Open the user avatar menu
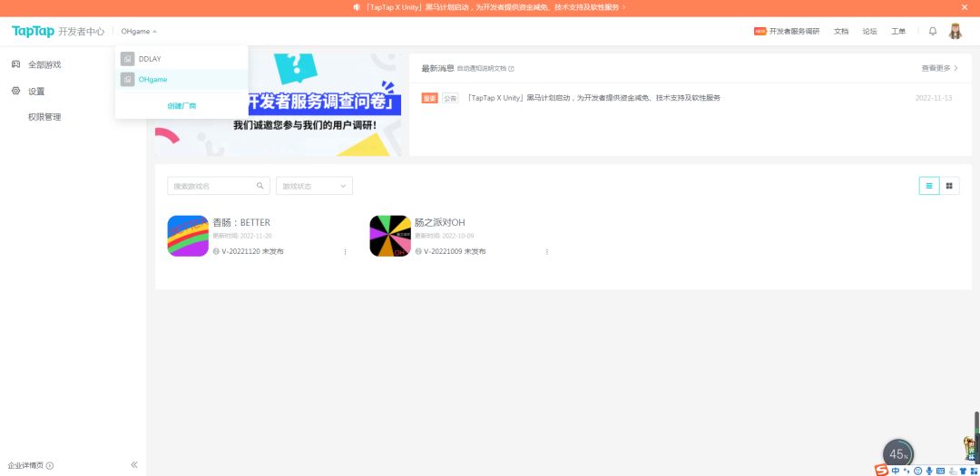980x476 pixels. pos(955,31)
